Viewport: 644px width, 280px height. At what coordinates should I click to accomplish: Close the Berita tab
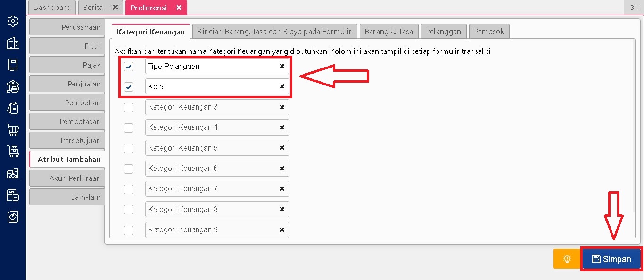pyautogui.click(x=115, y=8)
